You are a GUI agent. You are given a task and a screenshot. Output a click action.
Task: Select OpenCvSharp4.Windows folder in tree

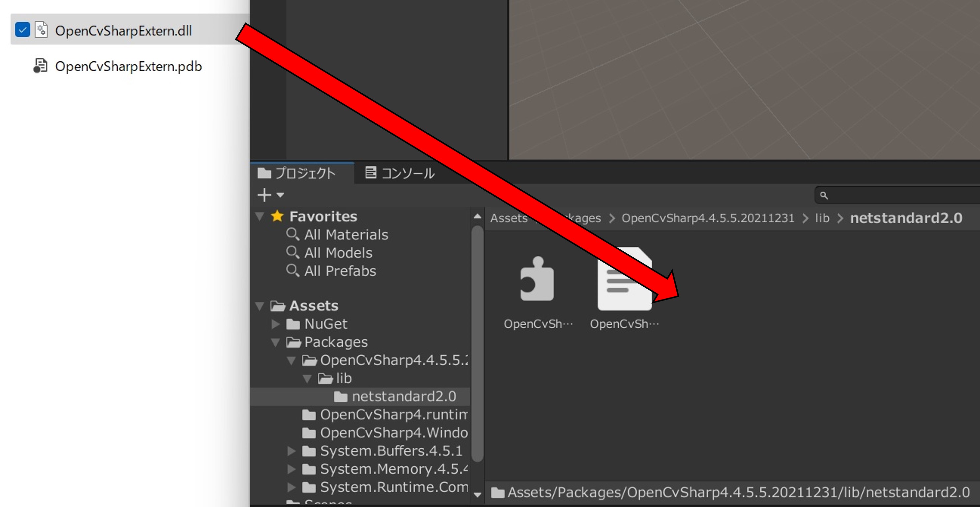coord(394,433)
